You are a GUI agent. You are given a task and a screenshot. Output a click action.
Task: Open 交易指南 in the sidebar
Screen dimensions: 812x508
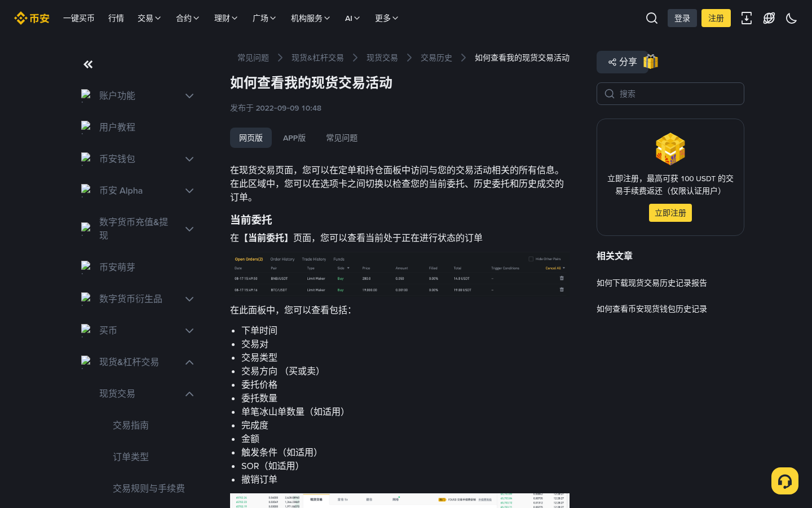click(131, 426)
